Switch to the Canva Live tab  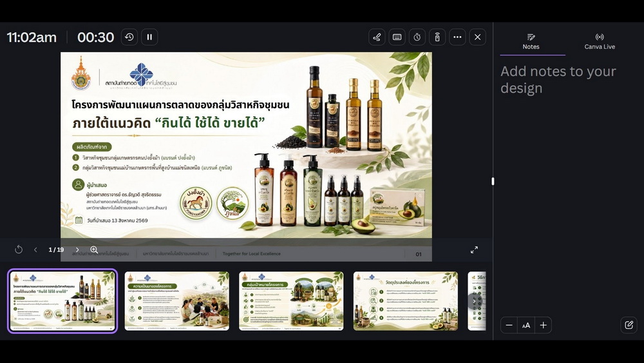tap(600, 41)
